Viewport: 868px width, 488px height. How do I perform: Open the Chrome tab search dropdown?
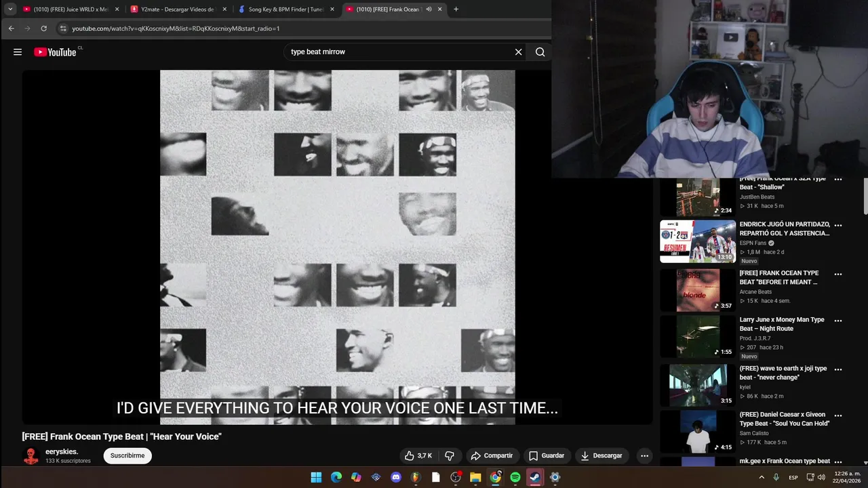click(10, 9)
